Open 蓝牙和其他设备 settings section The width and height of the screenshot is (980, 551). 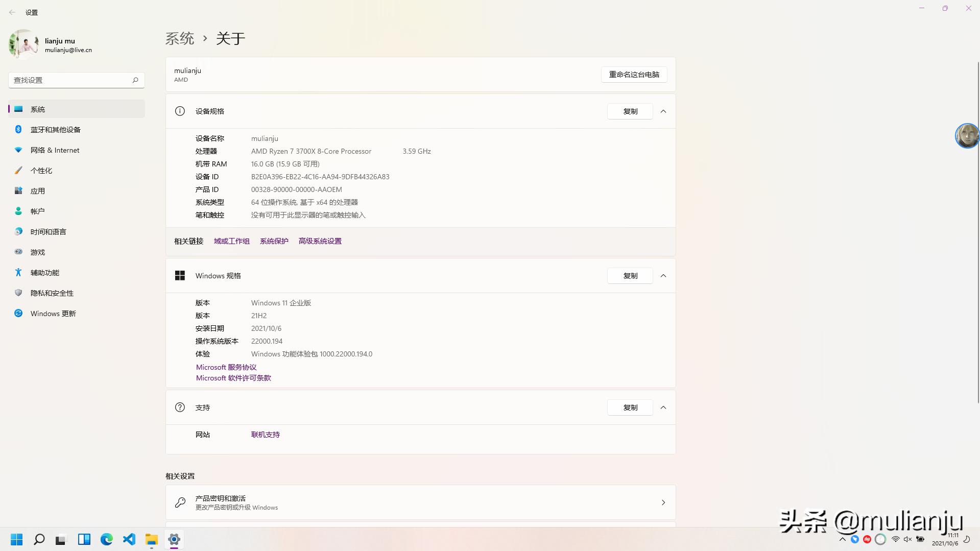[55, 129]
